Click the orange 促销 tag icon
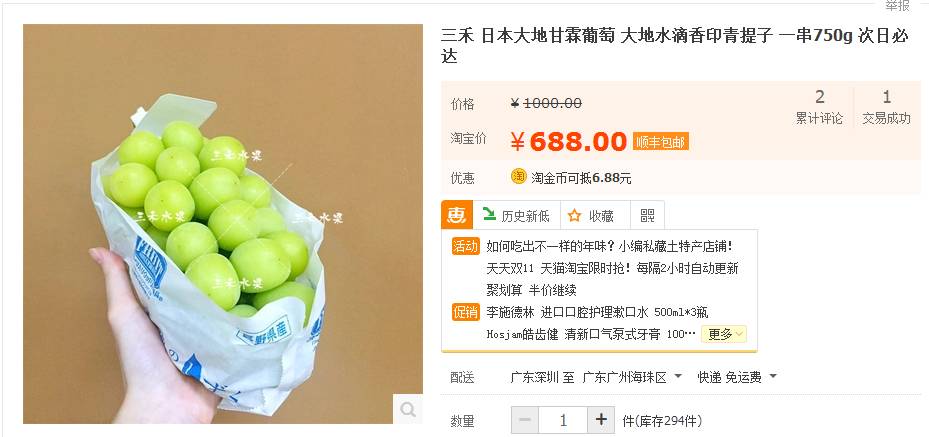 click(465, 312)
